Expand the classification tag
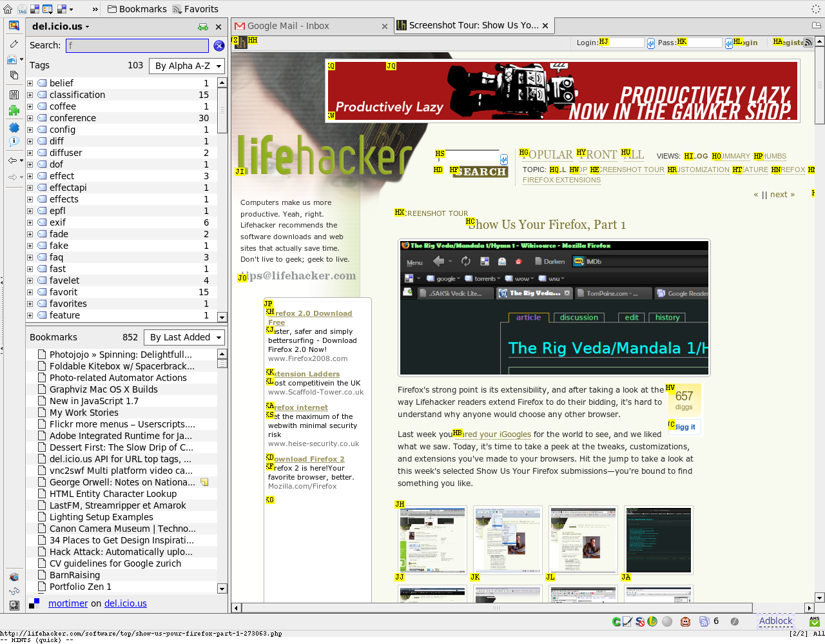Image resolution: width=825 pixels, height=644 pixels. click(x=30, y=95)
